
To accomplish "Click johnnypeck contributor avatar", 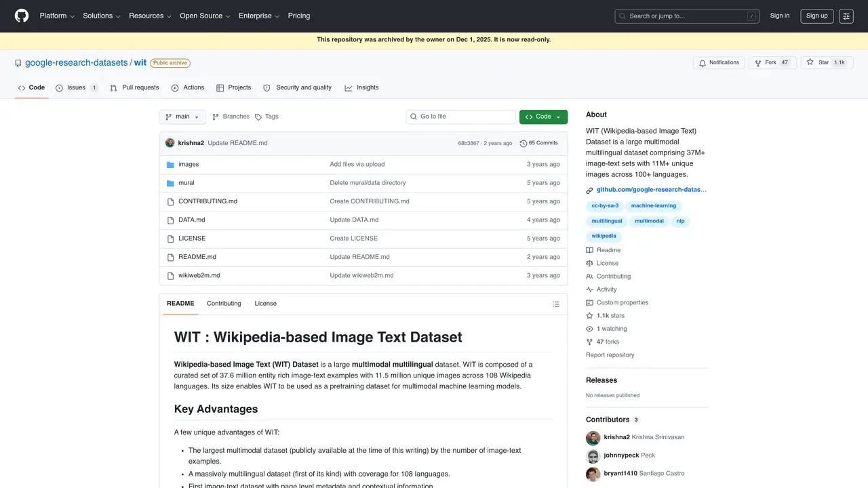I will pos(593,455).
